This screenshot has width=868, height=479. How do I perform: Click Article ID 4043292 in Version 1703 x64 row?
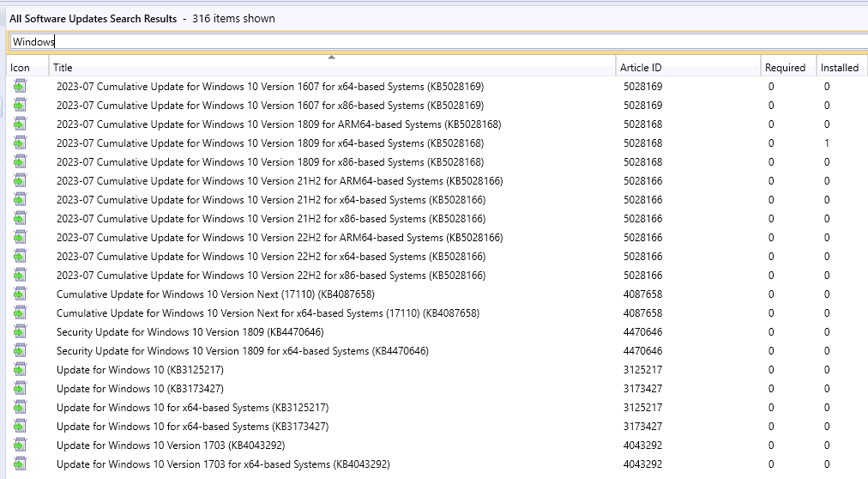click(x=642, y=464)
